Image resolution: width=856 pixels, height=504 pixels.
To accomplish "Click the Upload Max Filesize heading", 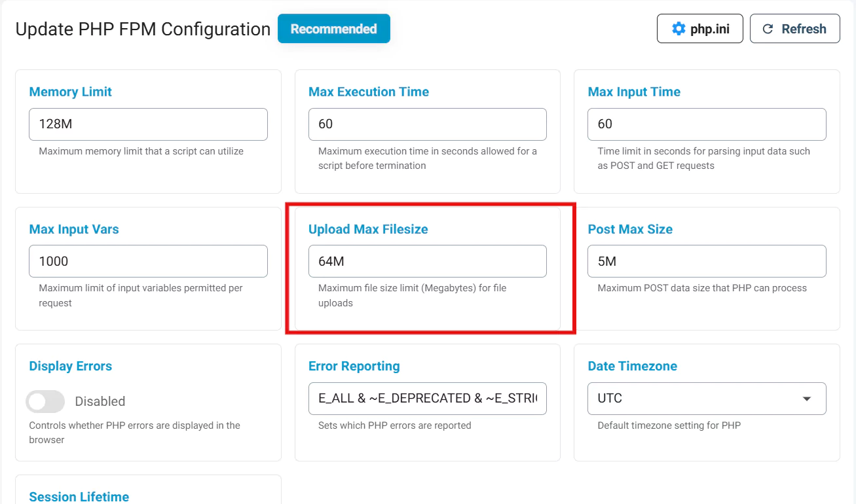I will coord(368,229).
